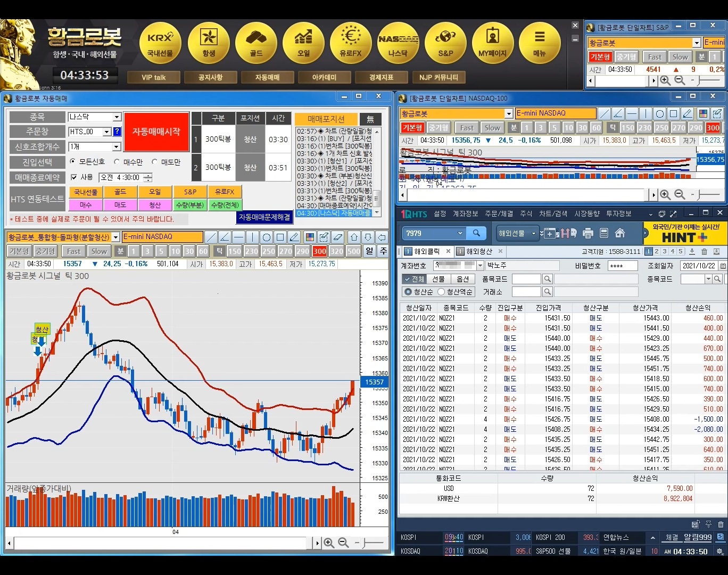Image resolution: width=728 pixels, height=575 pixels.
Task: Open 주문창 dropdown showing HTS_00
Action: tap(106, 132)
